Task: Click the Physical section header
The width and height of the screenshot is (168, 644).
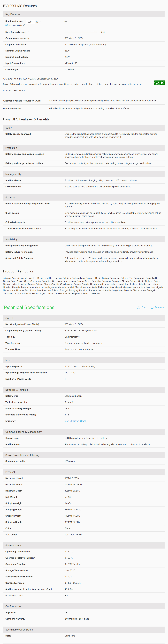Action: [84, 472]
